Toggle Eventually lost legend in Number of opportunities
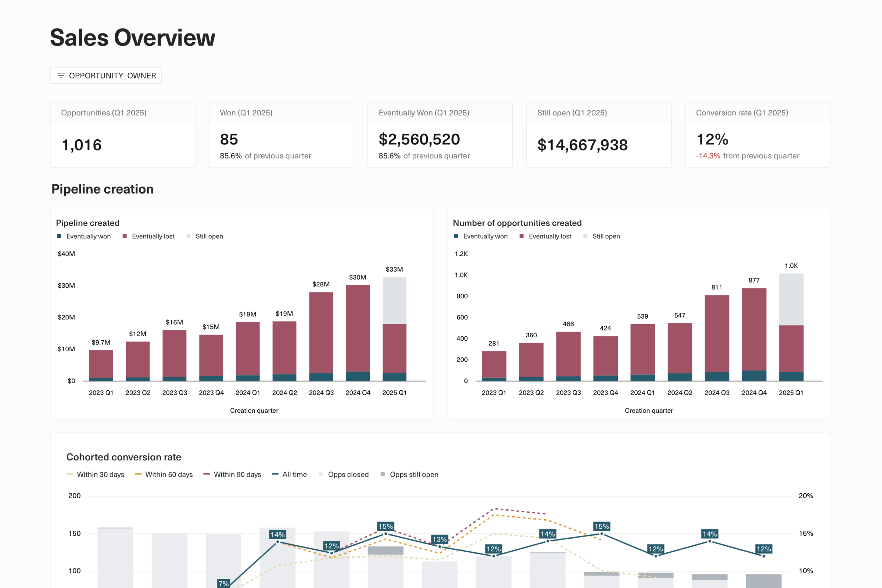Viewport: 882px width, 588px height. 546,236
